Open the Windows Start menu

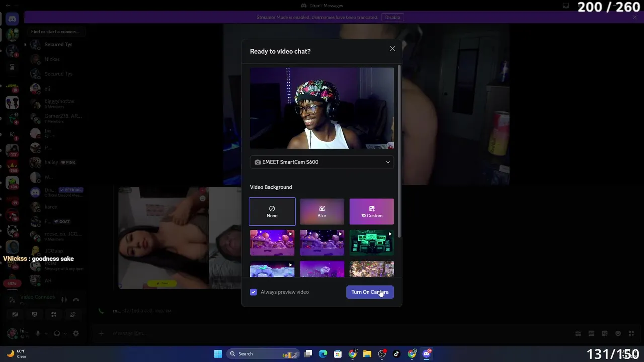[218, 354]
